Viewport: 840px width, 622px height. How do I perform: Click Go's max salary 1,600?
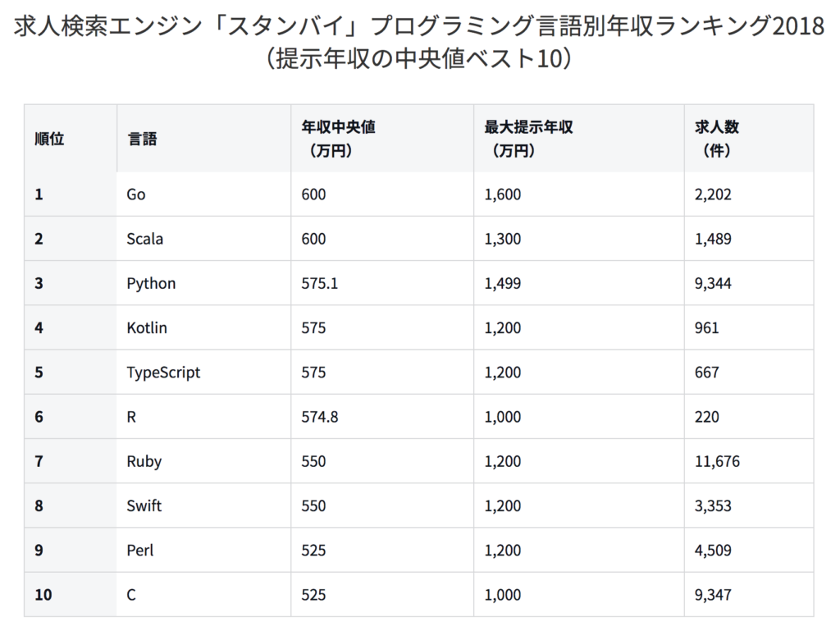[503, 194]
